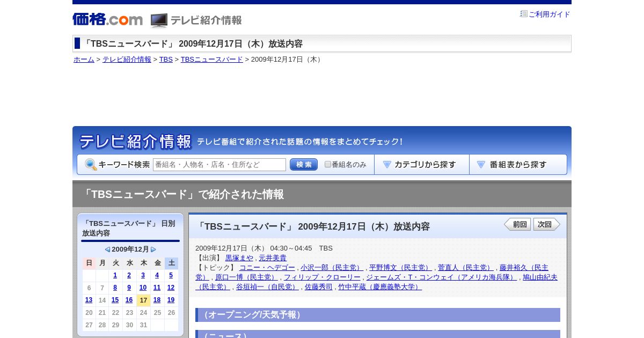Expand 番組表から探す dropdown
This screenshot has height=338, width=644.
[518, 165]
